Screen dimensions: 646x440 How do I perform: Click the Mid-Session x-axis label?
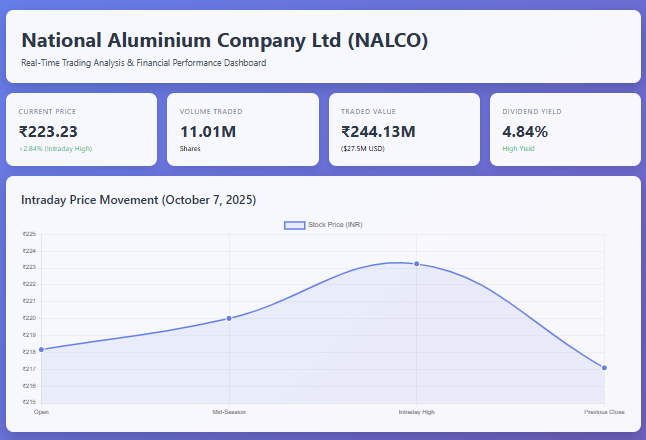click(x=229, y=412)
